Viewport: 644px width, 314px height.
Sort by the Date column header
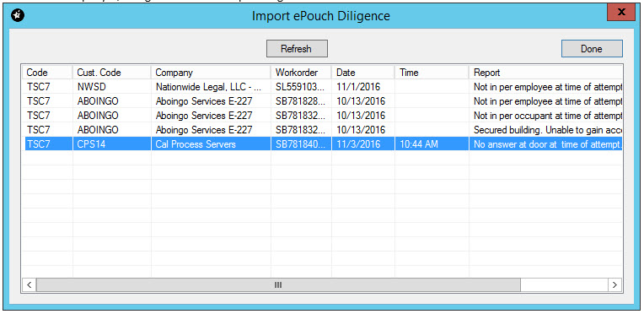[x=363, y=73]
